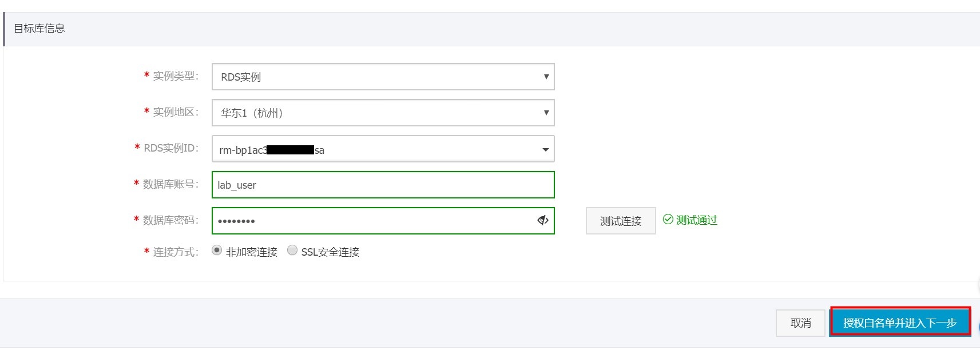Select the 非加密连接 radio button
Image resolution: width=980 pixels, height=350 pixels.
217,250
